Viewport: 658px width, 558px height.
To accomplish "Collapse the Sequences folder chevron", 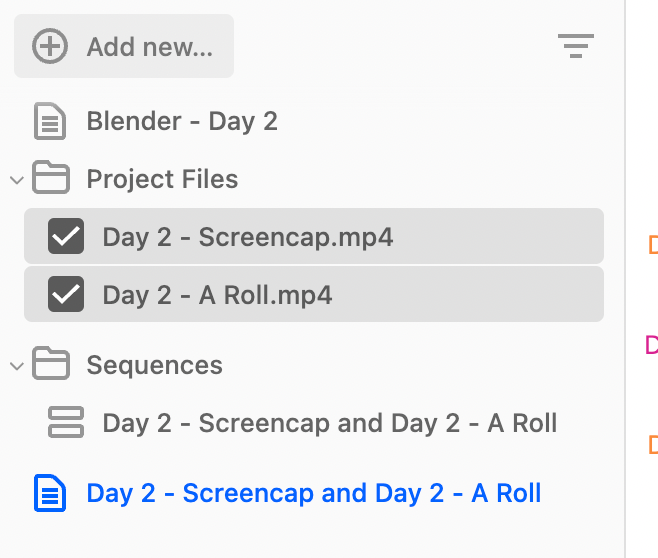I will [x=17, y=366].
